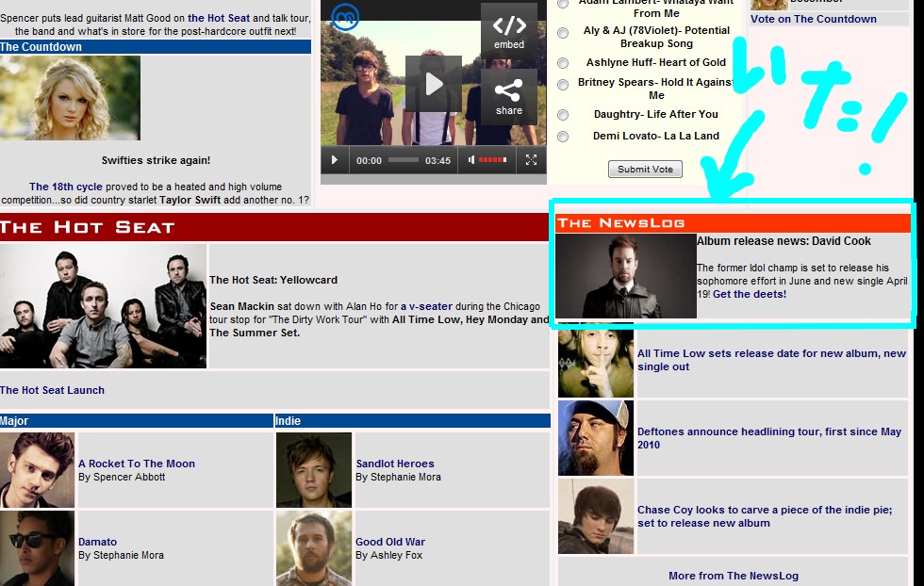Toggle video mute speaker icon

point(470,159)
